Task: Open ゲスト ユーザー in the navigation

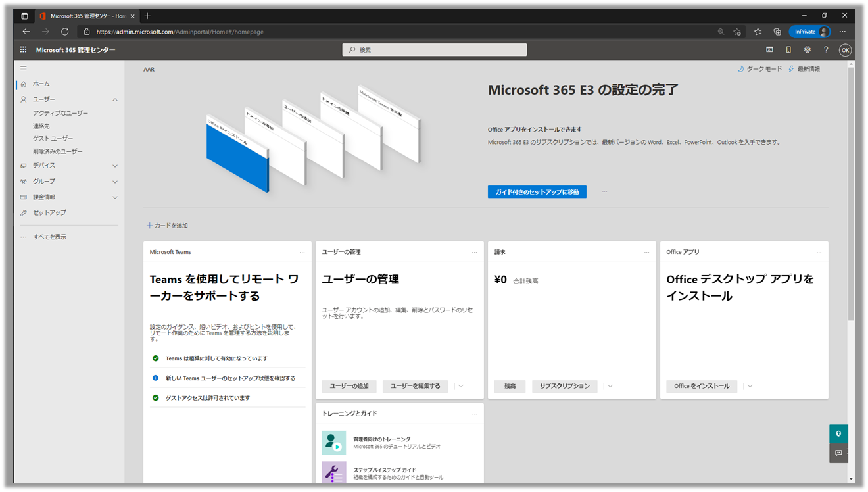Action: pyautogui.click(x=53, y=139)
